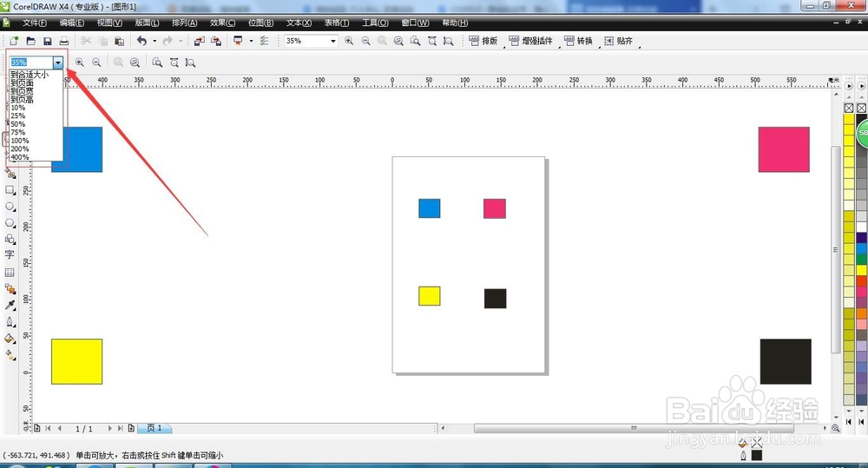Zoom to page on the property bar

157,63
